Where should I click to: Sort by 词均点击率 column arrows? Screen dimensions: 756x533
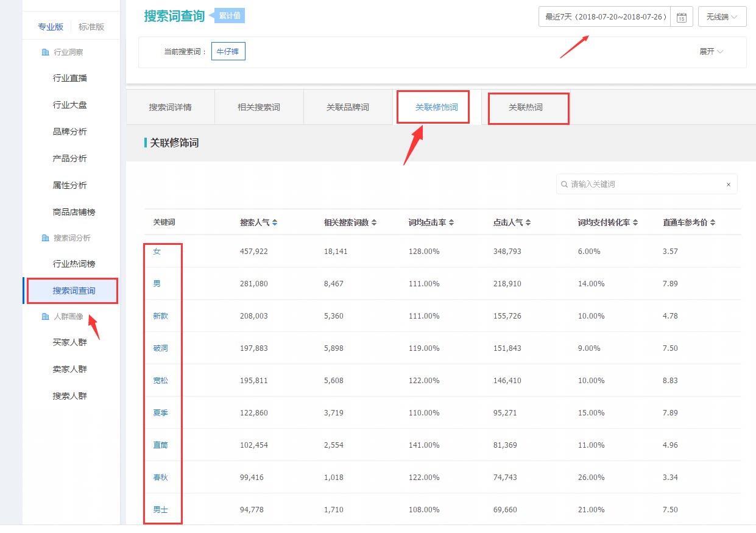(x=451, y=223)
